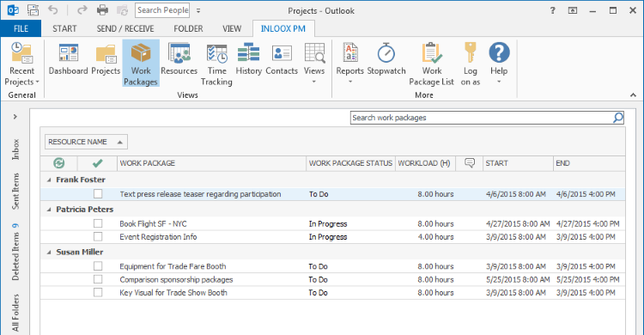Select the Comparison sponsorship packages row text
Image resolution: width=644 pixels, height=335 pixels.
(176, 279)
